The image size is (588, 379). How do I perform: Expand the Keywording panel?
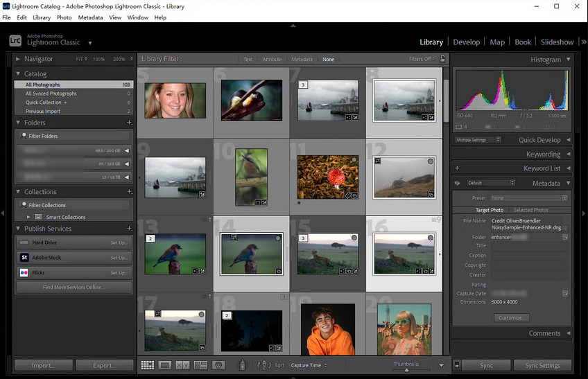(569, 154)
